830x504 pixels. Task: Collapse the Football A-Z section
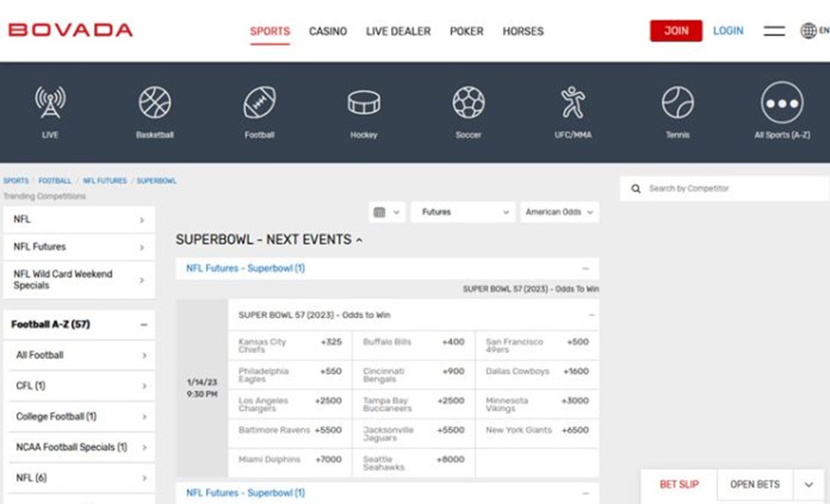[x=143, y=325]
